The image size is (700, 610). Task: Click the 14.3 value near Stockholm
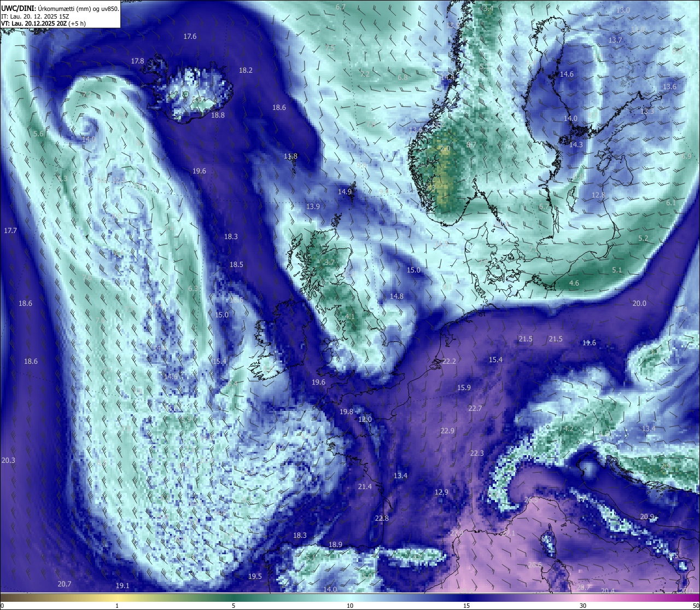click(x=576, y=145)
